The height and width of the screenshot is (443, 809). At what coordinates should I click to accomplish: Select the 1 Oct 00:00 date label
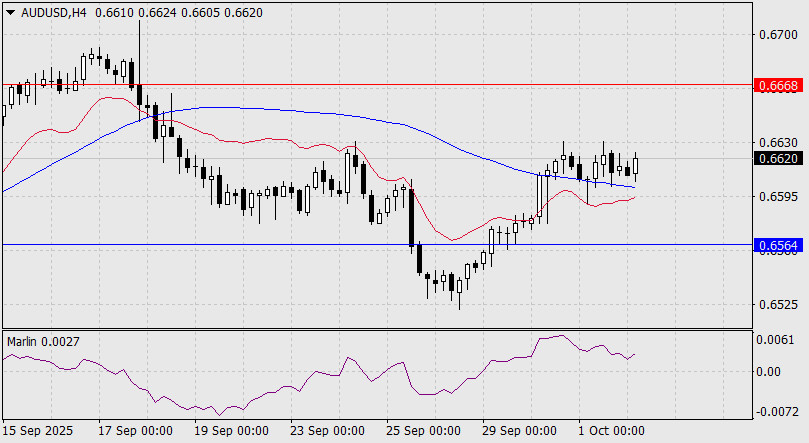611,431
